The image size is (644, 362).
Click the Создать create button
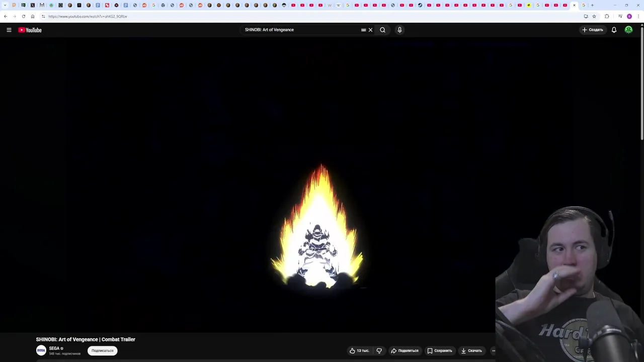coord(593,30)
